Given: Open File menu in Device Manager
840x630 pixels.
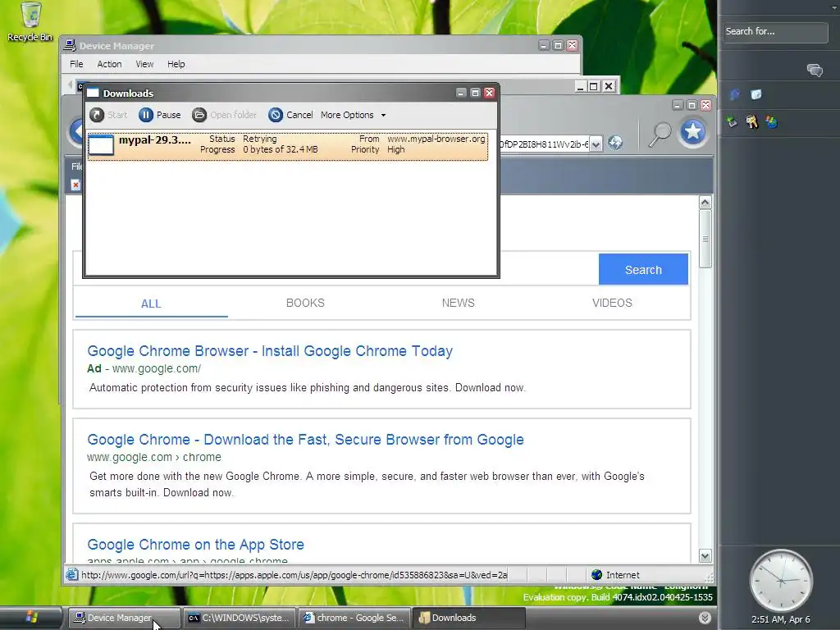Looking at the screenshot, I should pos(76,64).
